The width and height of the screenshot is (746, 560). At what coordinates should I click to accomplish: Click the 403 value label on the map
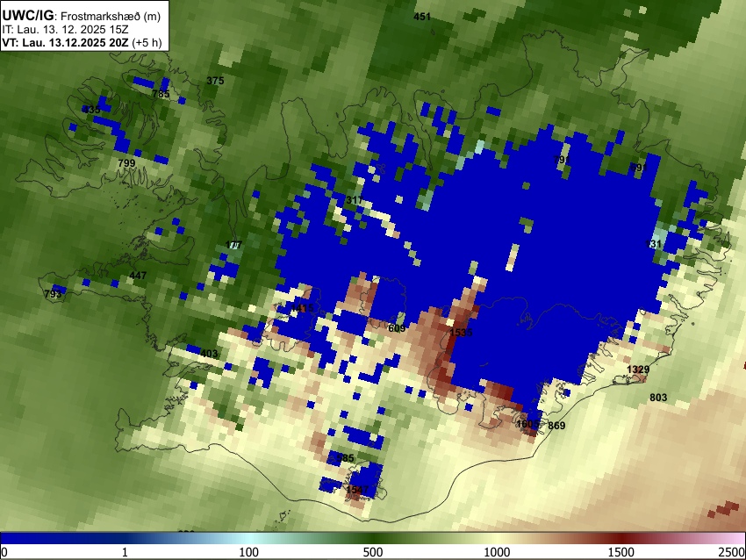209,354
